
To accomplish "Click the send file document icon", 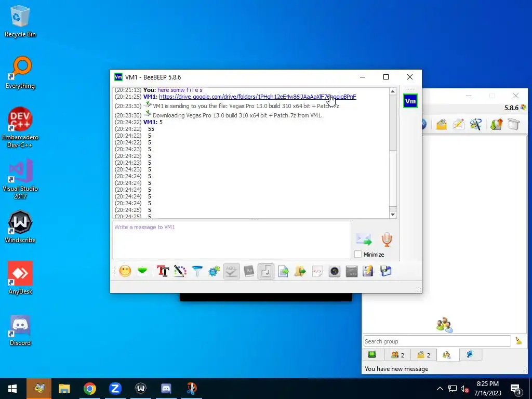I will tap(283, 271).
